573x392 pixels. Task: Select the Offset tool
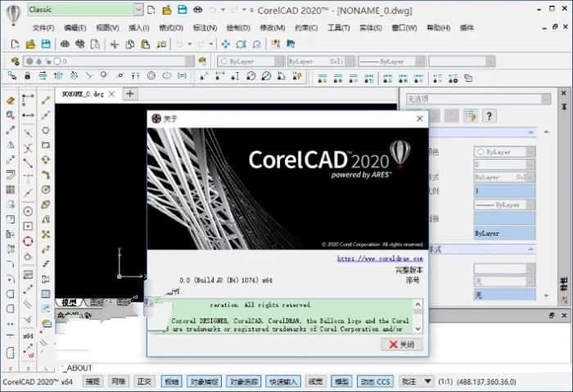coord(10,174)
